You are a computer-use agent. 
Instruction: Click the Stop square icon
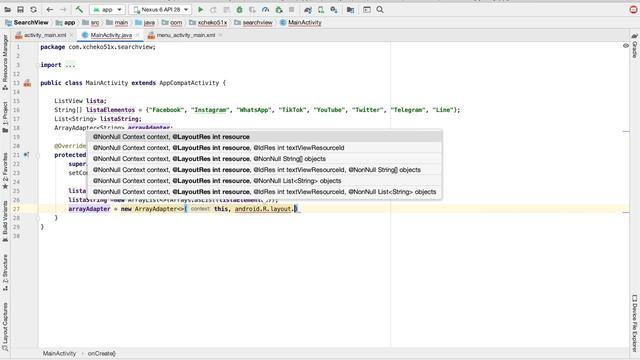point(291,9)
